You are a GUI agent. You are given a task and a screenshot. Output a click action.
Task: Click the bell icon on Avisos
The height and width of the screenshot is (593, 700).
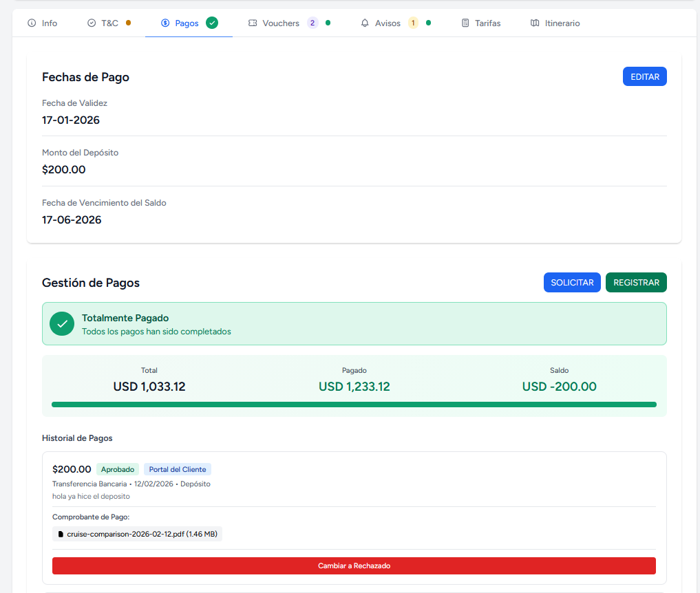click(365, 23)
